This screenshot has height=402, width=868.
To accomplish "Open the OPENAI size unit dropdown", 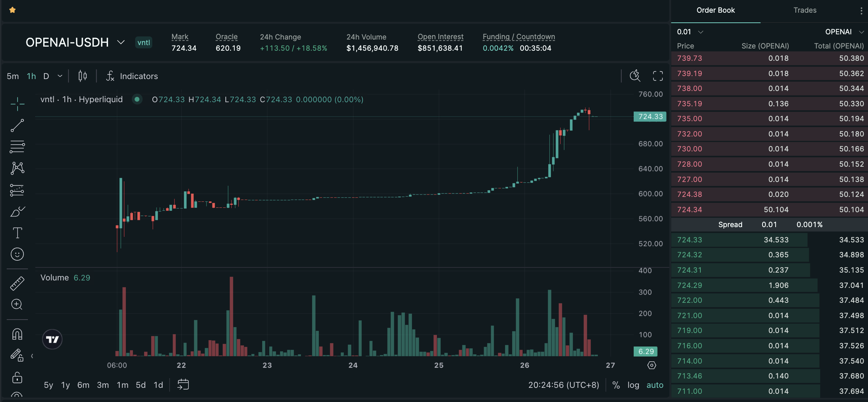I will tap(844, 32).
